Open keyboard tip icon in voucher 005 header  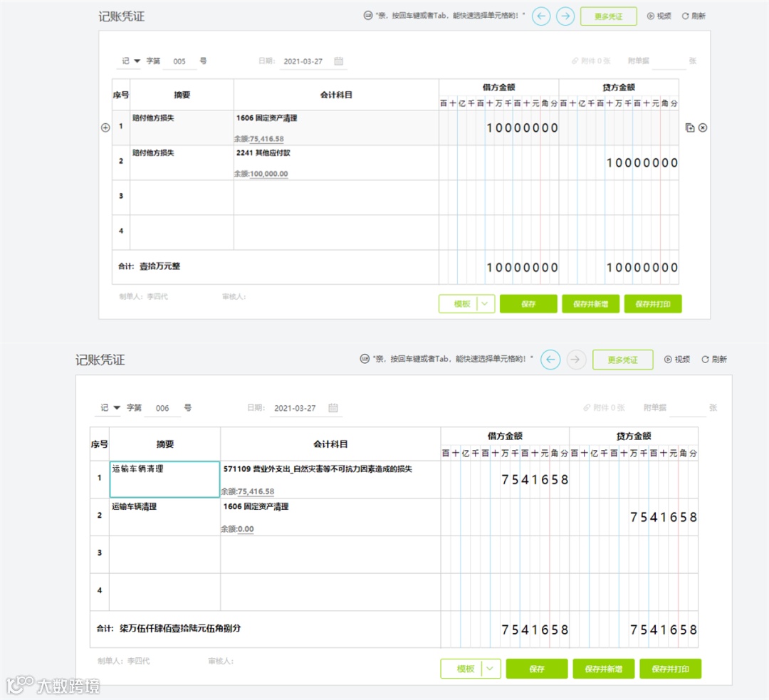(x=368, y=16)
